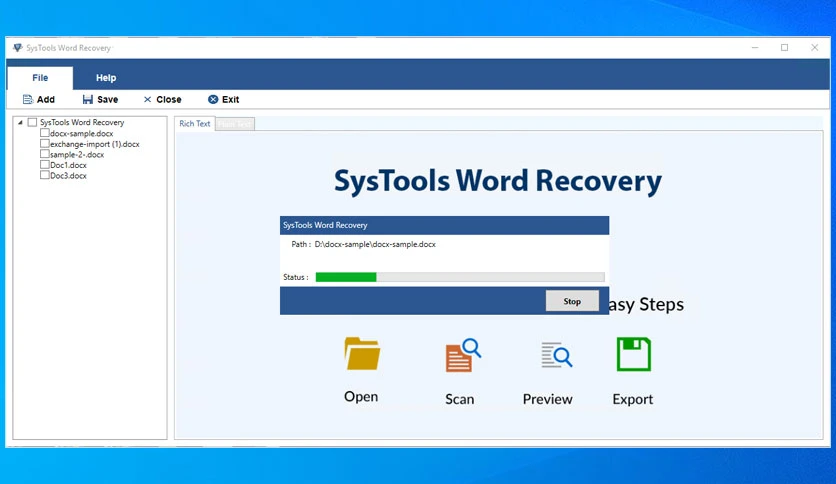836x484 pixels.
Task: Switch to the Rich Text tab
Action: click(x=195, y=123)
